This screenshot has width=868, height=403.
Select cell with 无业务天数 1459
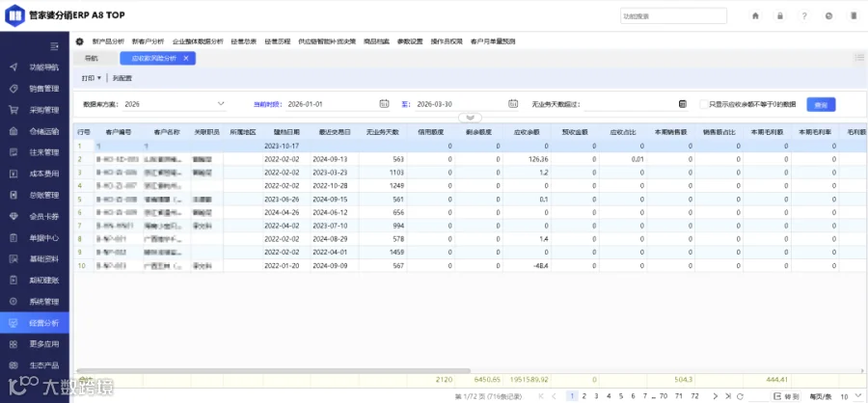coord(383,253)
